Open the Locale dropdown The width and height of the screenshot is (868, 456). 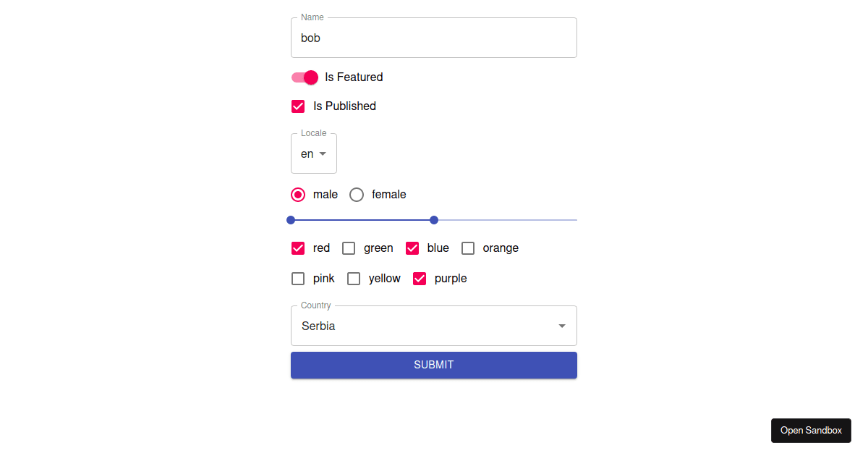[x=313, y=153]
